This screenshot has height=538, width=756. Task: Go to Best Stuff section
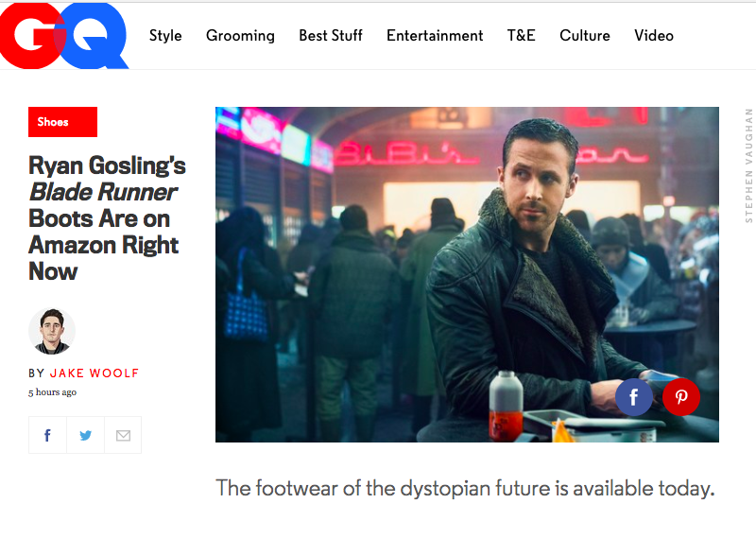tap(331, 36)
